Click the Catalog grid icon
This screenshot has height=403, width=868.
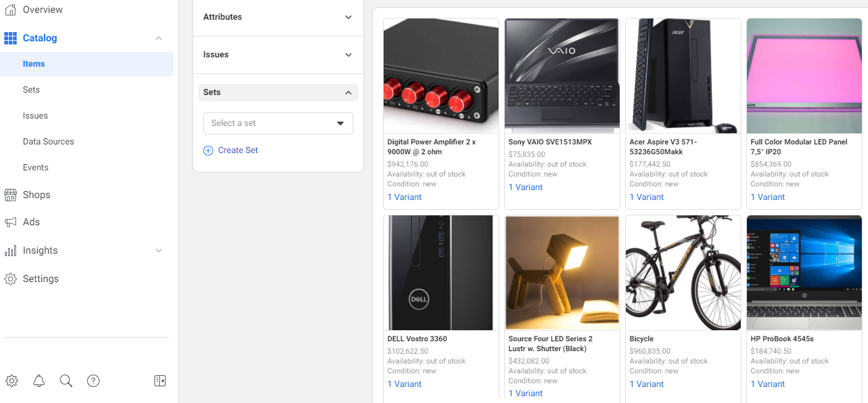coord(11,38)
